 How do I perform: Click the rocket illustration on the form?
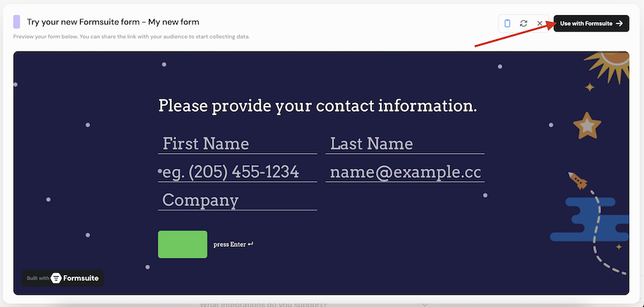pos(577,180)
